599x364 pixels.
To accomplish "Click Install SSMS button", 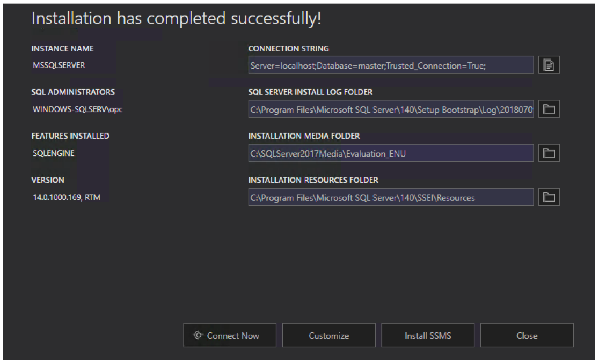I will coord(428,336).
